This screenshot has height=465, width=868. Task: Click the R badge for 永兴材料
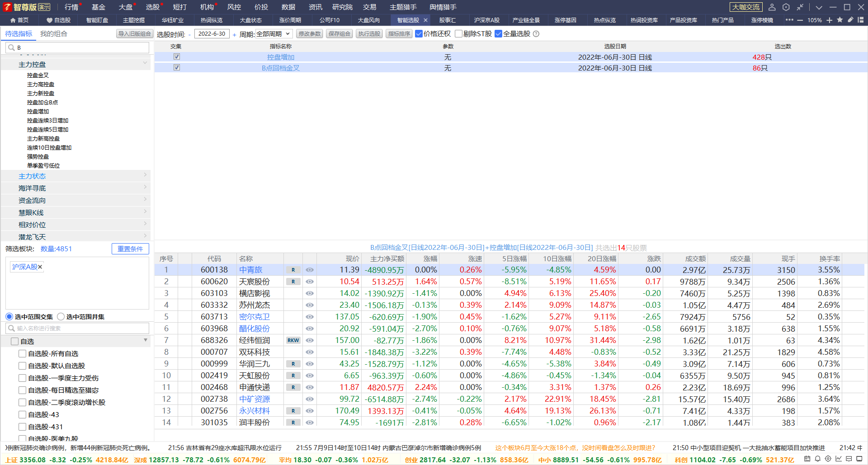pos(293,411)
